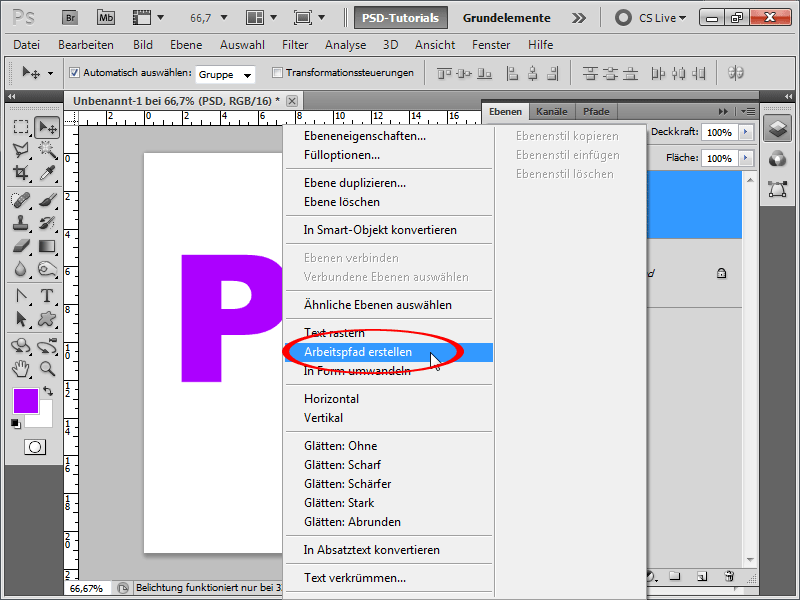Screen dimensions: 800x600
Task: Select the Rectangular Marquee tool
Action: [21, 127]
